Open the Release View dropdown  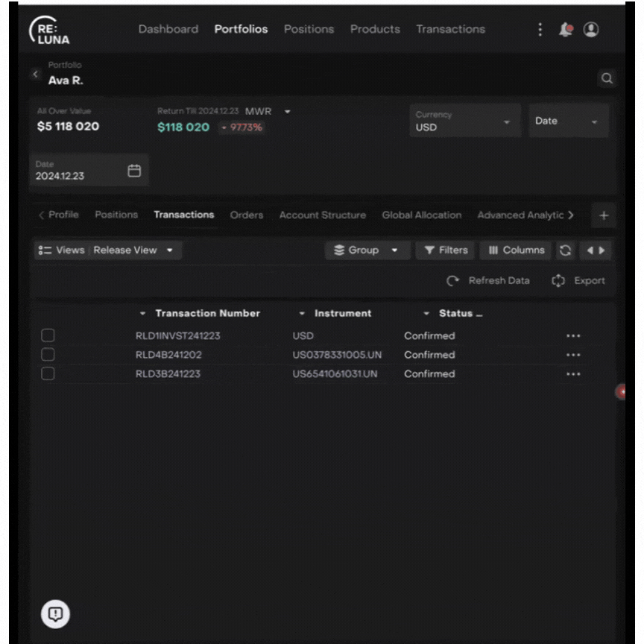(135, 250)
